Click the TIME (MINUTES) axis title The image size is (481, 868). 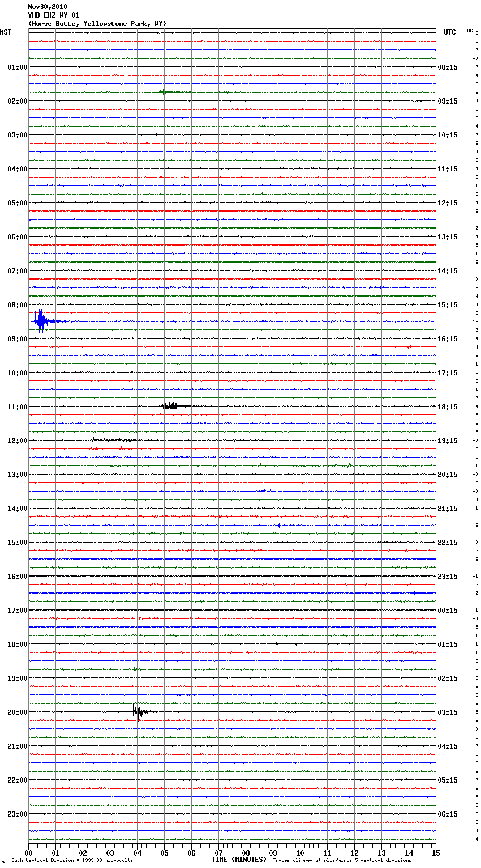coord(239,860)
